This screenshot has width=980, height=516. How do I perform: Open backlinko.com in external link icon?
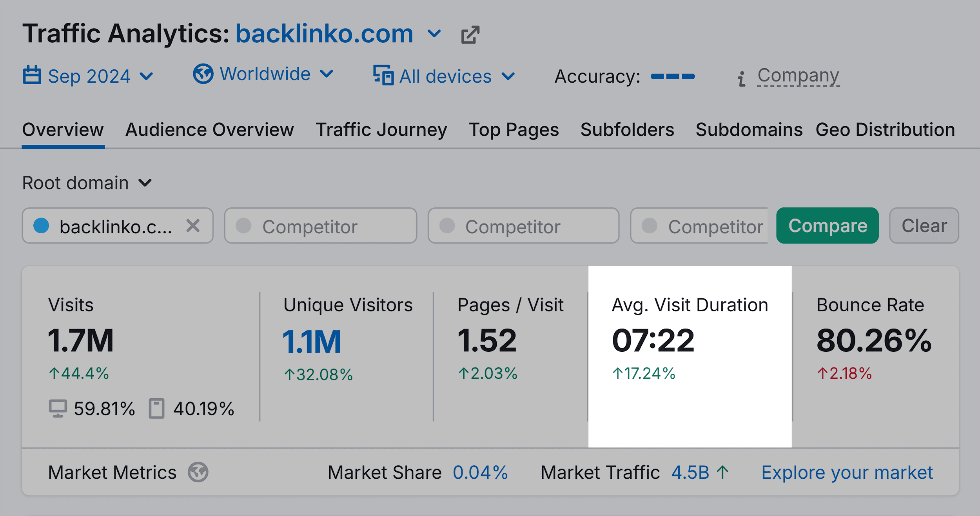[x=470, y=35]
